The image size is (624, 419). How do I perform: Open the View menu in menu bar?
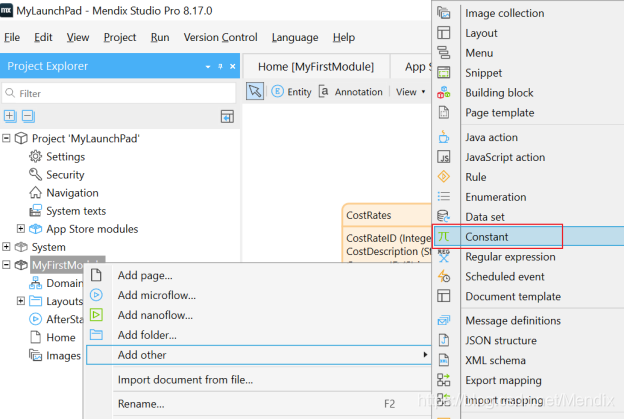point(78,37)
